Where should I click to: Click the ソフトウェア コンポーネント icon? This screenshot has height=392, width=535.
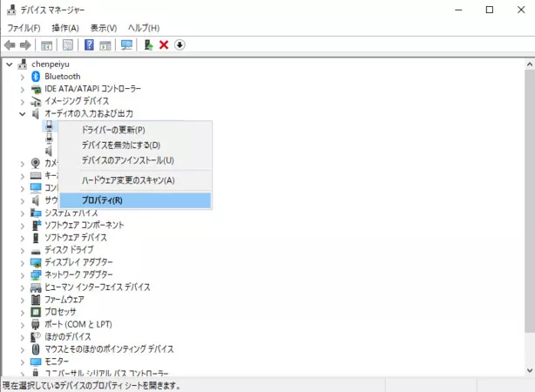pyautogui.click(x=37, y=225)
